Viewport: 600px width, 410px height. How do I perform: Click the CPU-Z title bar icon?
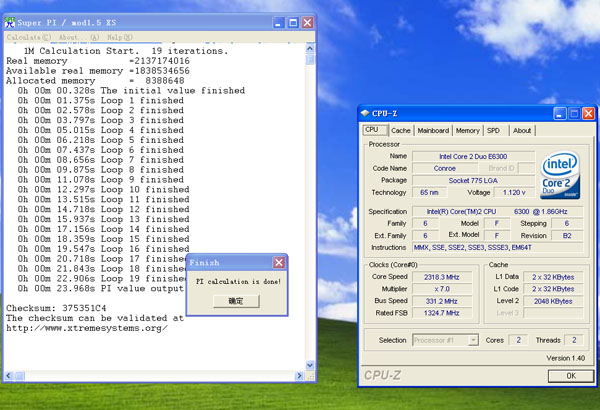365,113
